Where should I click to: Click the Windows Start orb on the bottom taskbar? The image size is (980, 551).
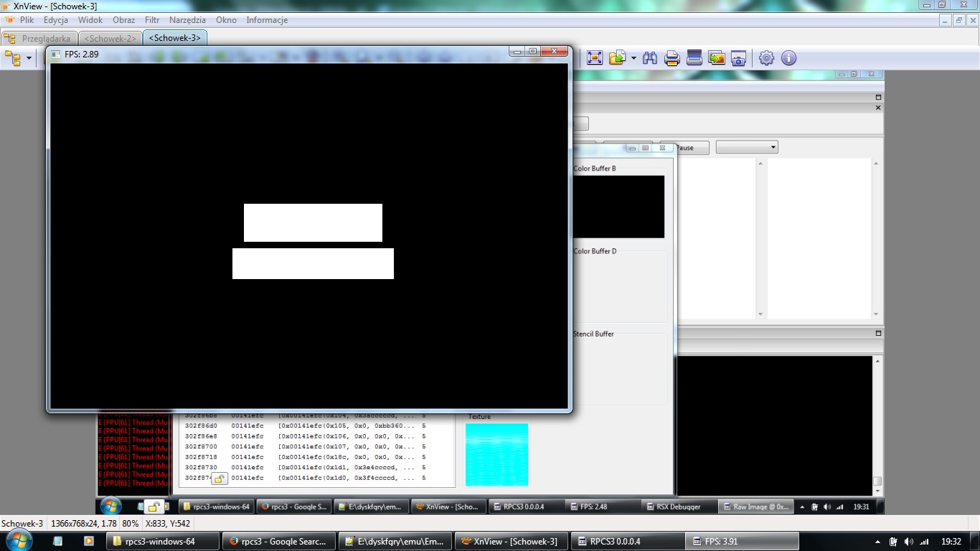click(19, 540)
